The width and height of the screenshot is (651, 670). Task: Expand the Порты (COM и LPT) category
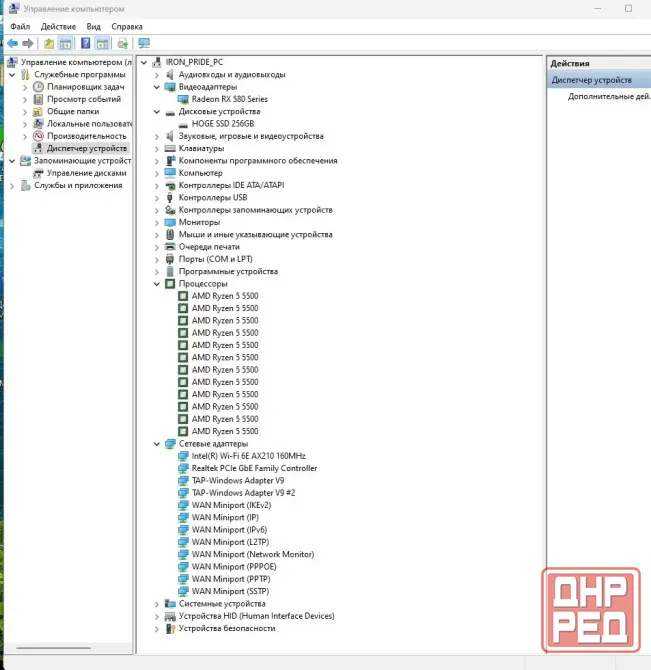tap(157, 259)
